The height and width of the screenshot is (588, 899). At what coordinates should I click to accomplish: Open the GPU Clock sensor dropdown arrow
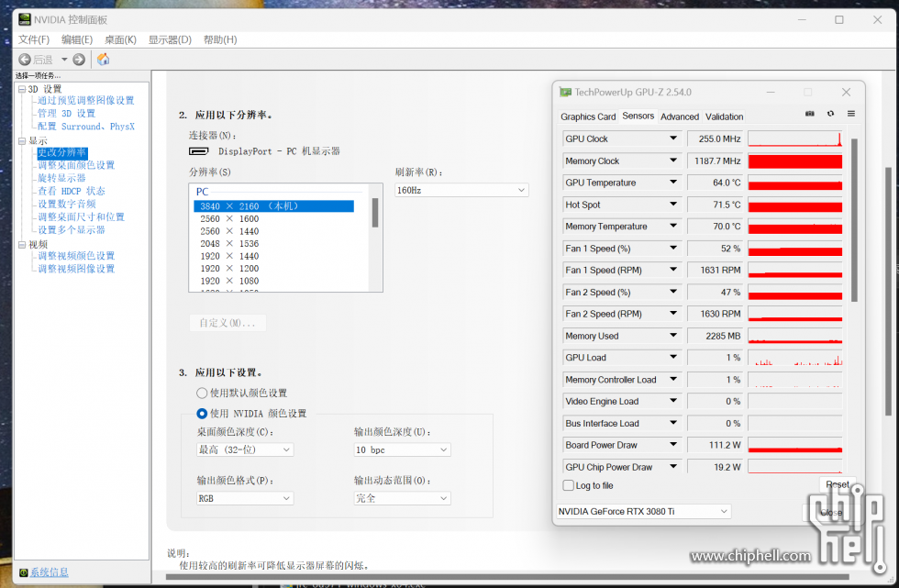pos(673,139)
